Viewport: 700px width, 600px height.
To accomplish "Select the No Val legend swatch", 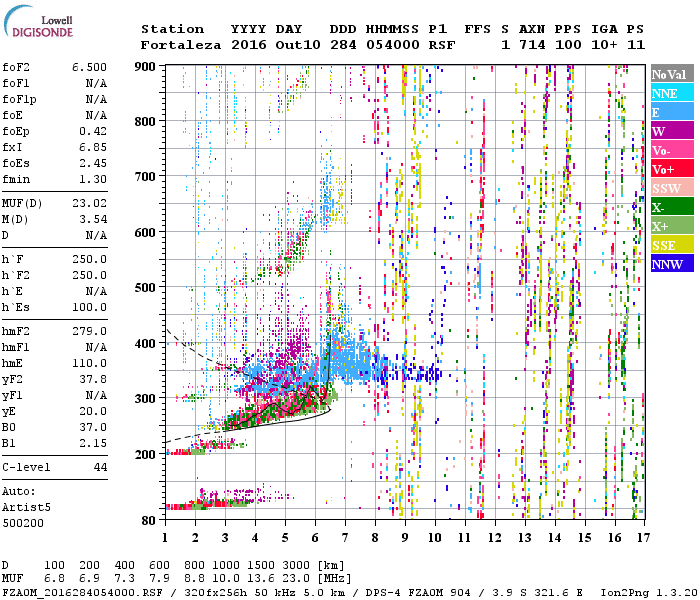I will 672,74.
